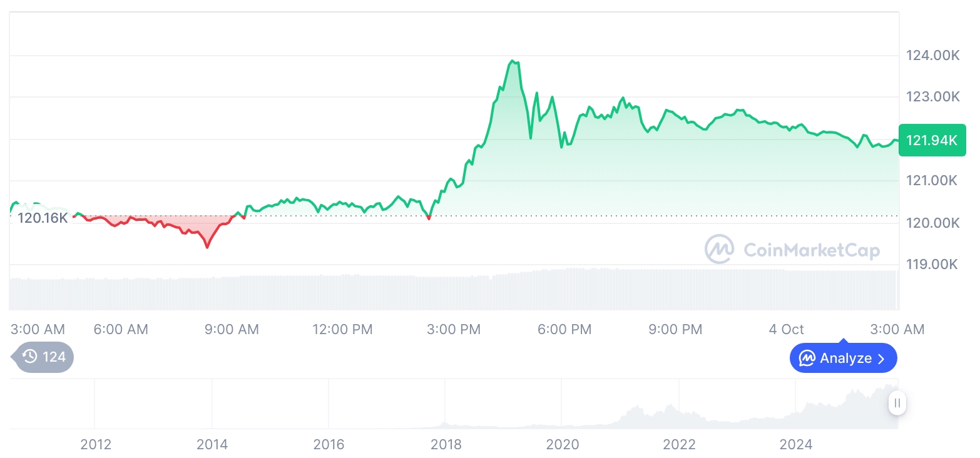Click the CoinMarketCap watermark text

[x=811, y=250]
